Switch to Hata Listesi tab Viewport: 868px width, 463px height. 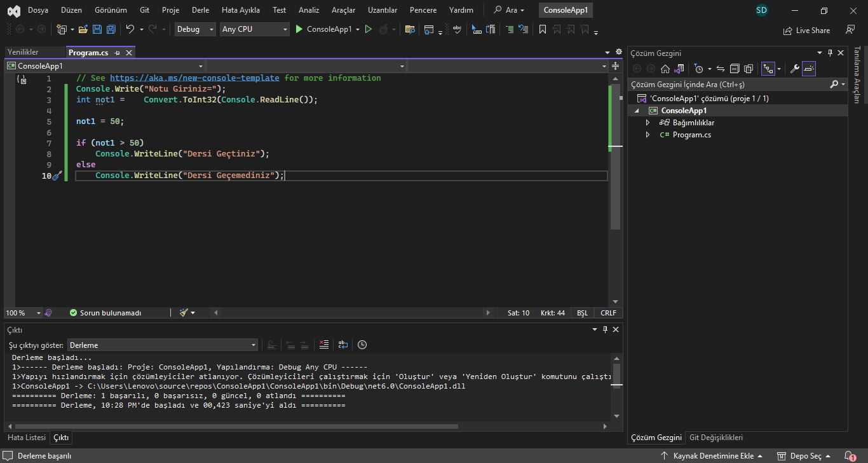(x=27, y=438)
